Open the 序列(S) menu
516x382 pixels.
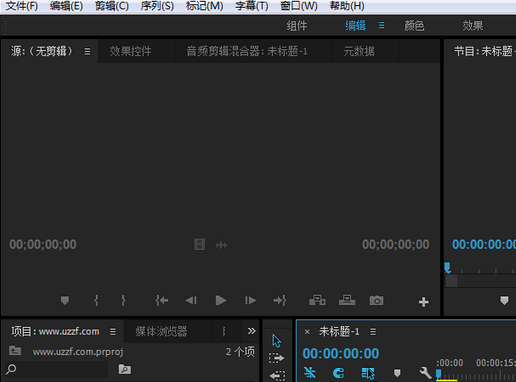point(157,6)
